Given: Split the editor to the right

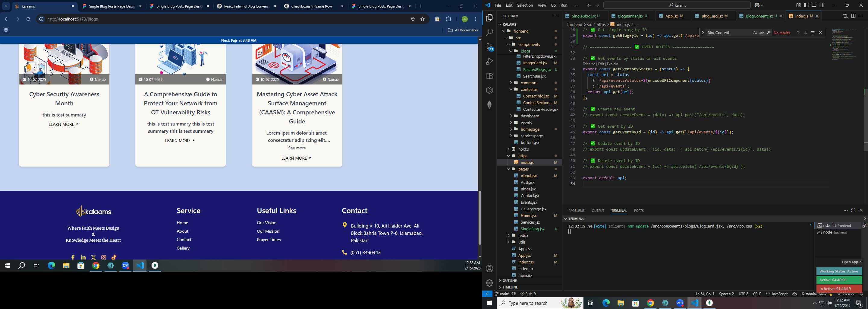Looking at the screenshot, I should click(853, 16).
